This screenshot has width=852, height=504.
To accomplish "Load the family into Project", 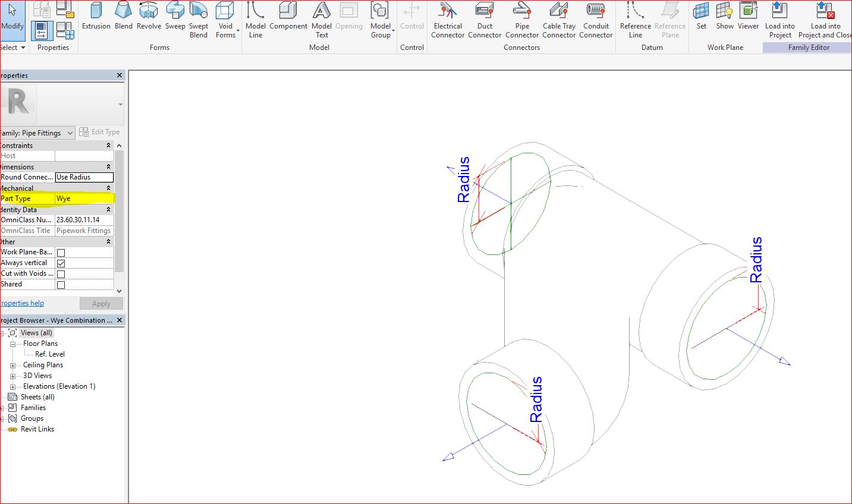I will [x=779, y=19].
